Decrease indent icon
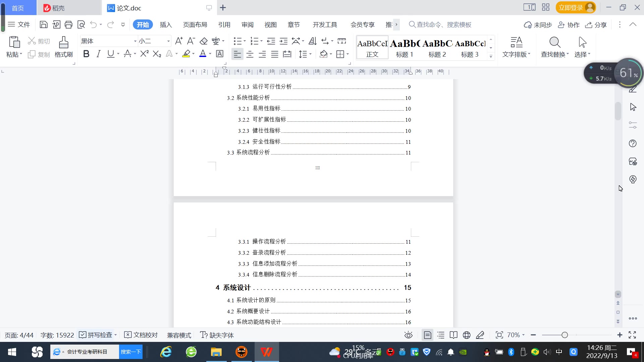Screen dimensions: 644x362 coord(271,41)
